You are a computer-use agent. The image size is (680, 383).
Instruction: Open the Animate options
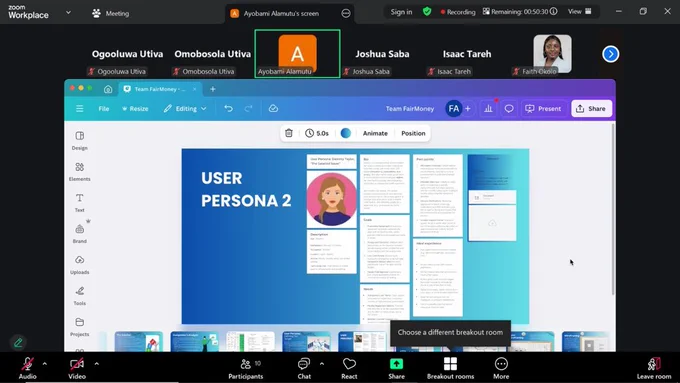point(375,133)
